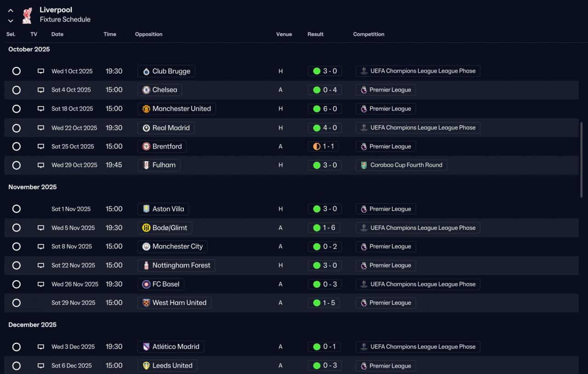Select the Club Brugge fixture radio button

pos(17,71)
